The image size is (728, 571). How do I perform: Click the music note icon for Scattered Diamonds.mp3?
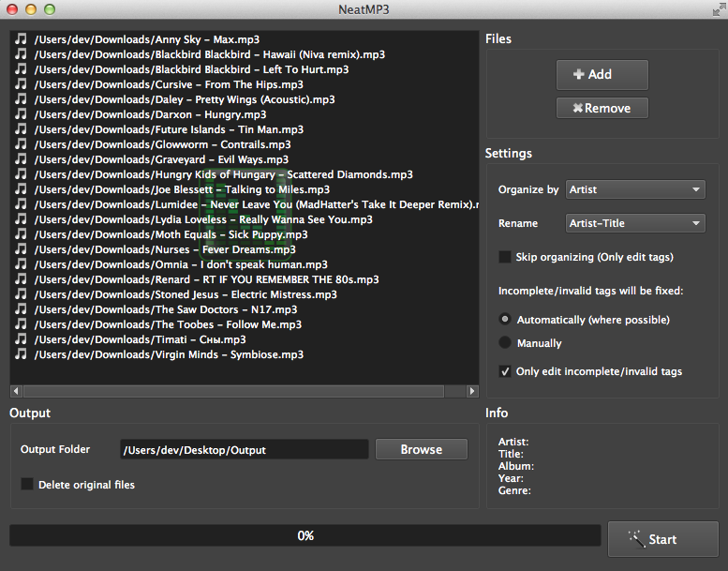point(21,173)
